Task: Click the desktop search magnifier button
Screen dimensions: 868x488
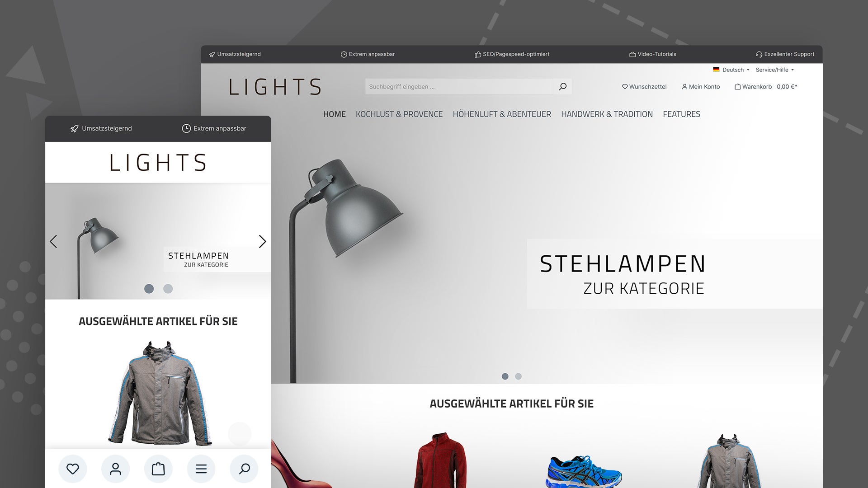Action: click(562, 87)
